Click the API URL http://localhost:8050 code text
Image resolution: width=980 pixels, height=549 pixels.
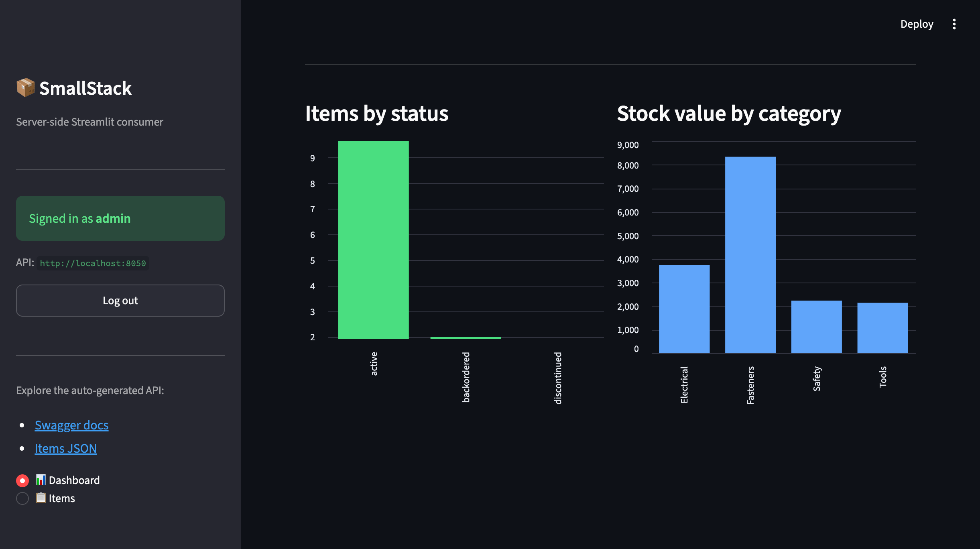click(x=93, y=263)
